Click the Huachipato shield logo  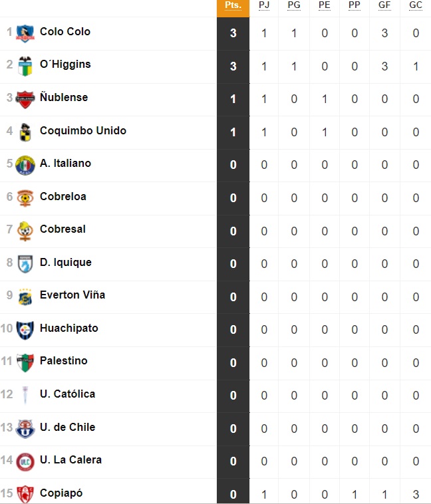[25, 329]
